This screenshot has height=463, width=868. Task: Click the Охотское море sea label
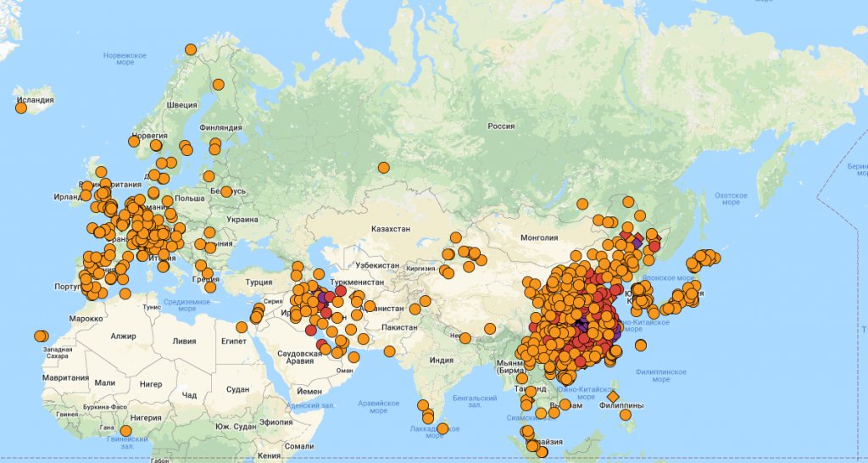point(730,198)
